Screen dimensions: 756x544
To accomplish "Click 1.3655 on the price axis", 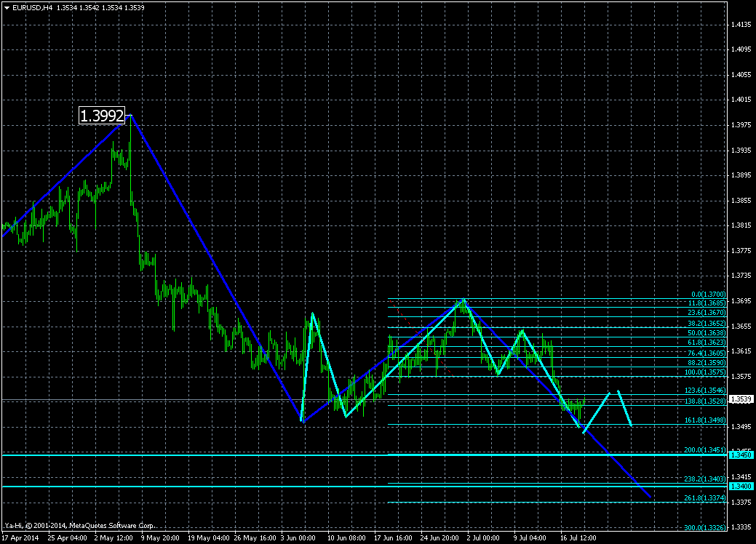I will tap(741, 327).
